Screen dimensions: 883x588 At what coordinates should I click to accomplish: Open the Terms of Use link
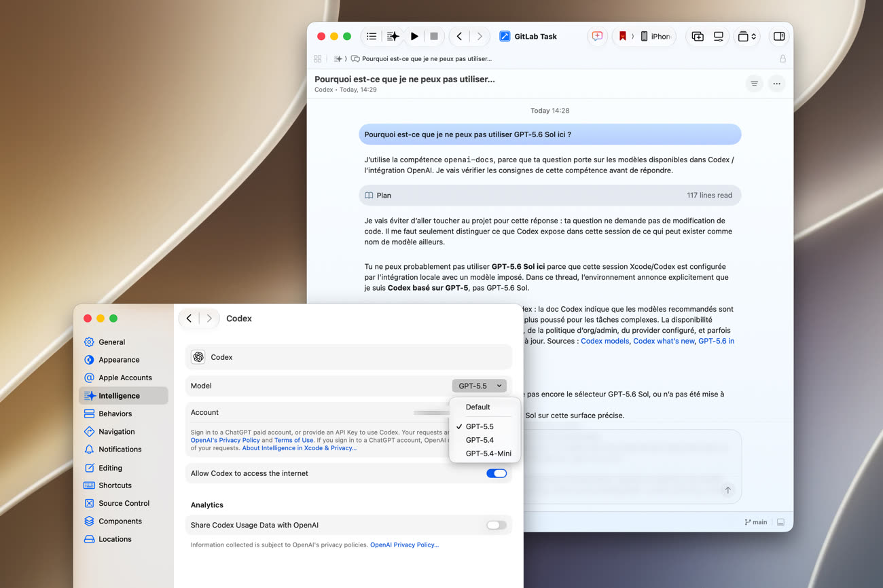(x=294, y=440)
